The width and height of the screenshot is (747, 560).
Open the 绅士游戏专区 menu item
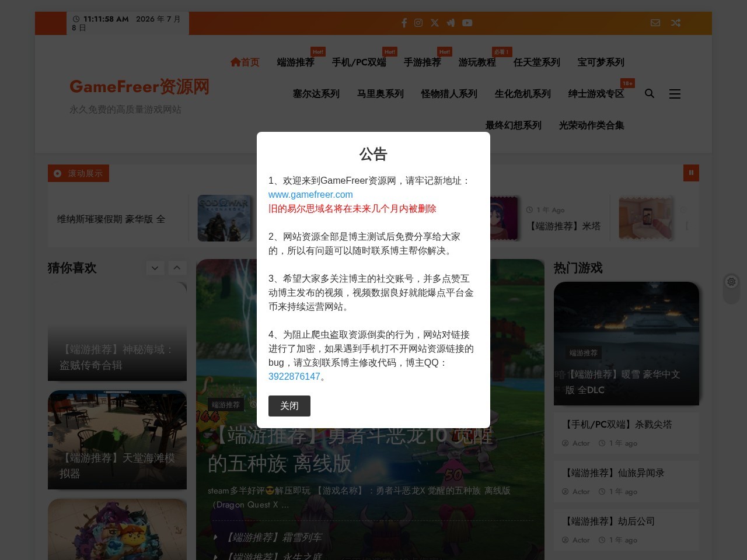point(596,93)
